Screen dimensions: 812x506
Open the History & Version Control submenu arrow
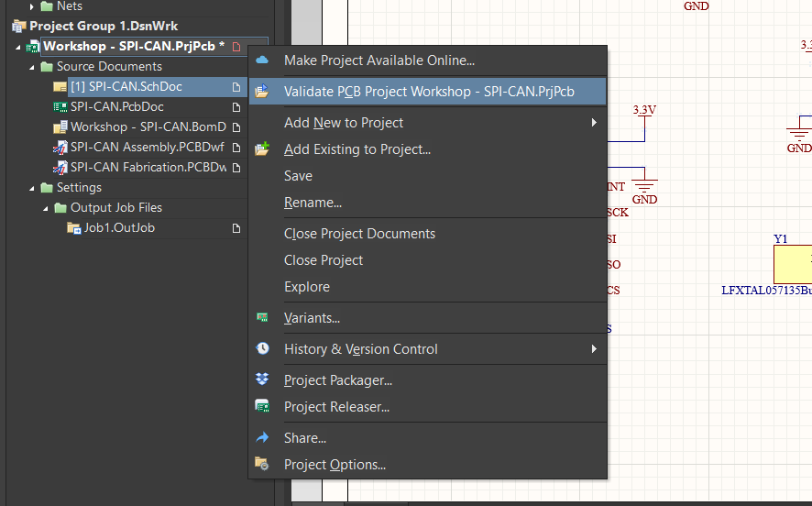(x=594, y=348)
